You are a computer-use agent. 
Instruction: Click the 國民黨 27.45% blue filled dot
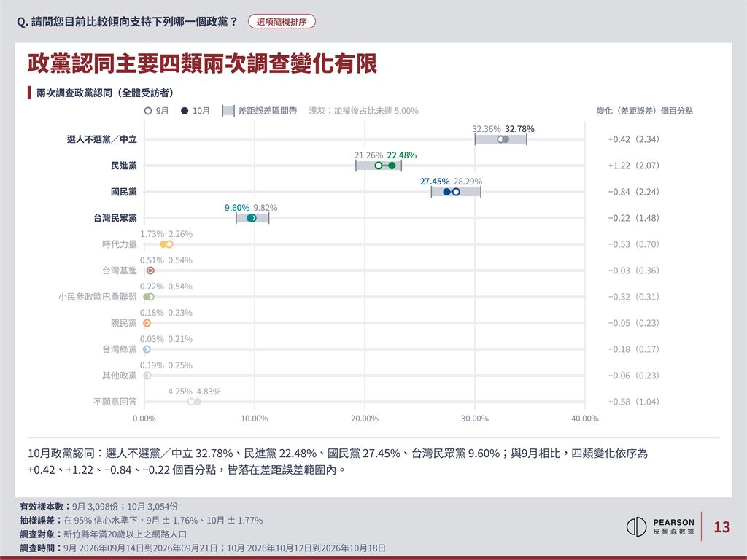pyautogui.click(x=447, y=192)
